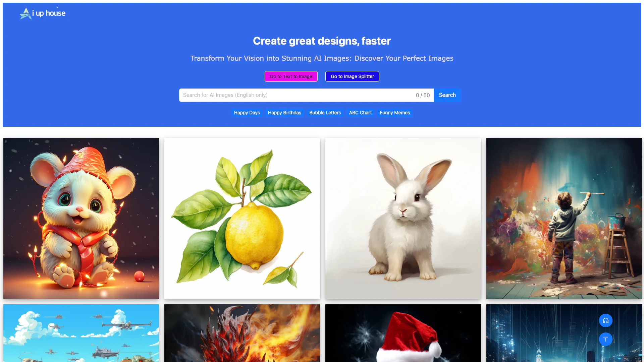Click the back-to-top arrow icon

(605, 339)
